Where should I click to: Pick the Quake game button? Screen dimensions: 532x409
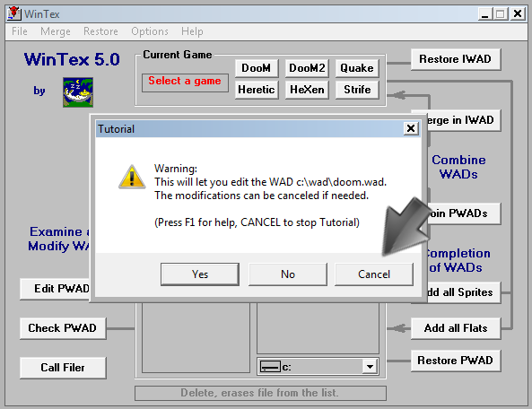(x=357, y=68)
